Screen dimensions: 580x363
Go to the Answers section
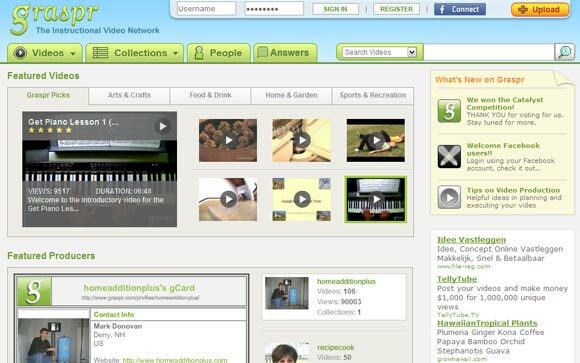(285, 53)
